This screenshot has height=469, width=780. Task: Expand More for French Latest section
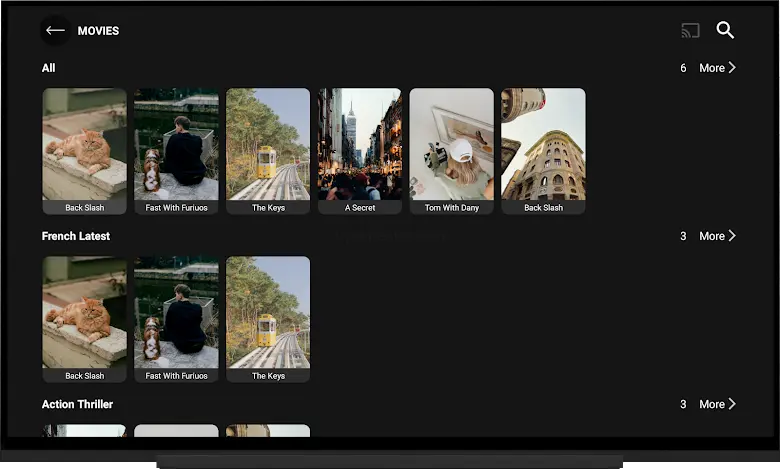click(x=717, y=236)
